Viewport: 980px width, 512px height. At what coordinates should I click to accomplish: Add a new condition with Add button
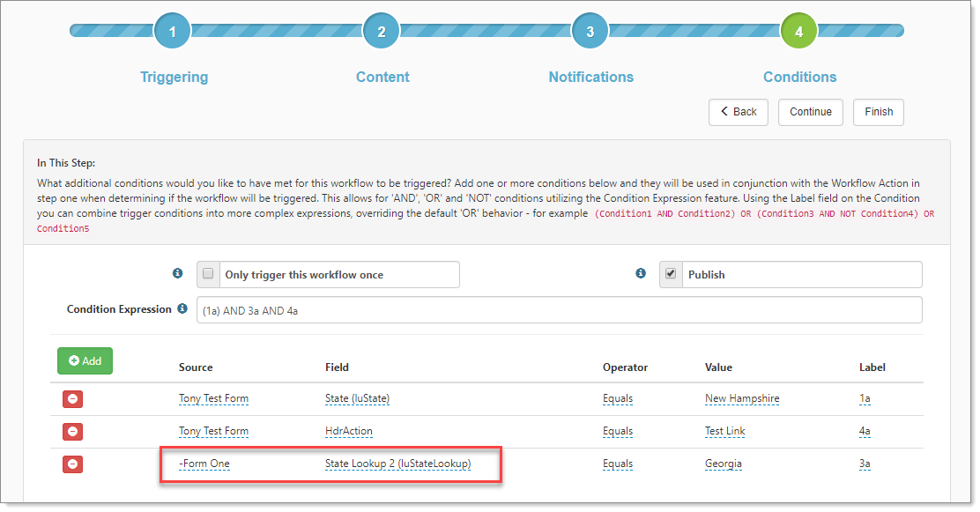coord(85,361)
